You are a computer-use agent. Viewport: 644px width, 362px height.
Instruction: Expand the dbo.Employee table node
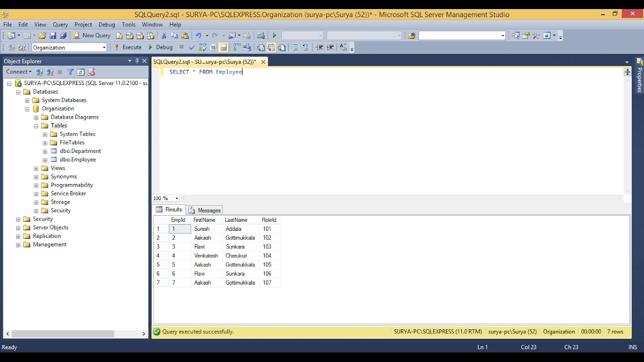[x=45, y=160]
